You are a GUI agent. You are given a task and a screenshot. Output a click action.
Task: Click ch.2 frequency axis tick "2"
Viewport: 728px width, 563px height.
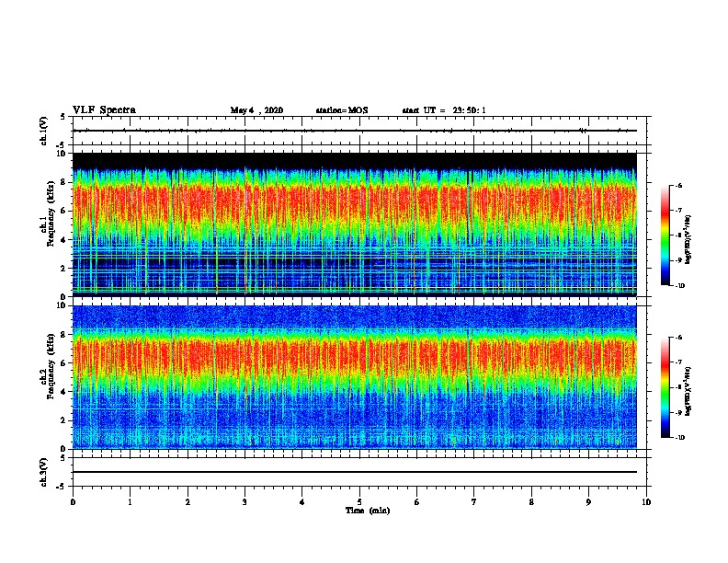[63, 420]
